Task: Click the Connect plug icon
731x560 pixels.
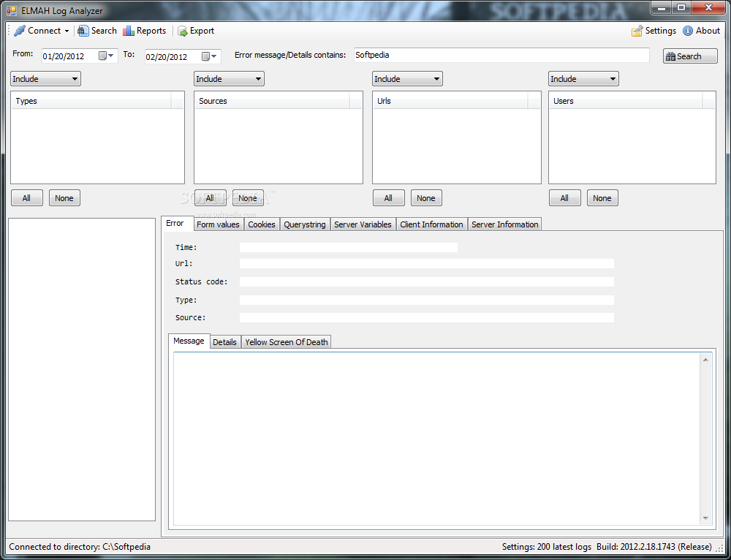Action: click(20, 31)
